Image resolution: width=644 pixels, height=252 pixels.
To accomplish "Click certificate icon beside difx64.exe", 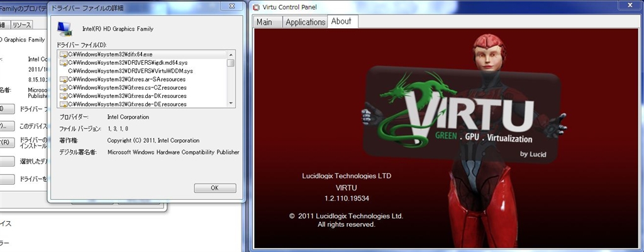I will [64, 54].
